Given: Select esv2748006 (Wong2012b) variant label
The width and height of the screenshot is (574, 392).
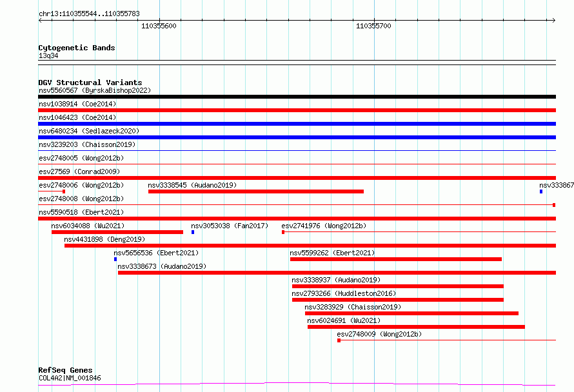Looking at the screenshot, I should click(x=81, y=185).
